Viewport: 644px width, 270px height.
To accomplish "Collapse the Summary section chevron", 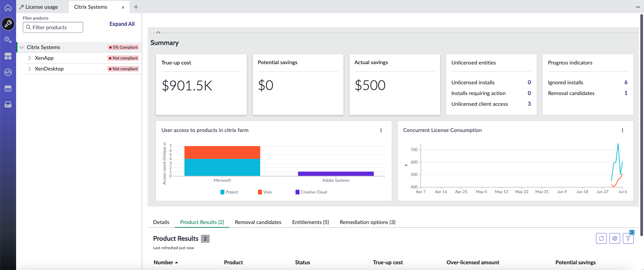I will 158,33.
